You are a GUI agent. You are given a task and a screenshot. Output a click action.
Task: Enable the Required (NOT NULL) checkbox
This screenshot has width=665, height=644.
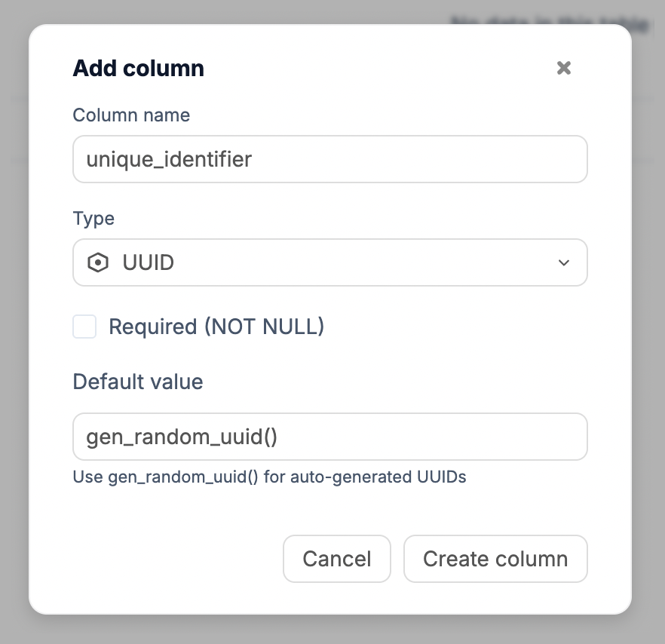click(84, 327)
